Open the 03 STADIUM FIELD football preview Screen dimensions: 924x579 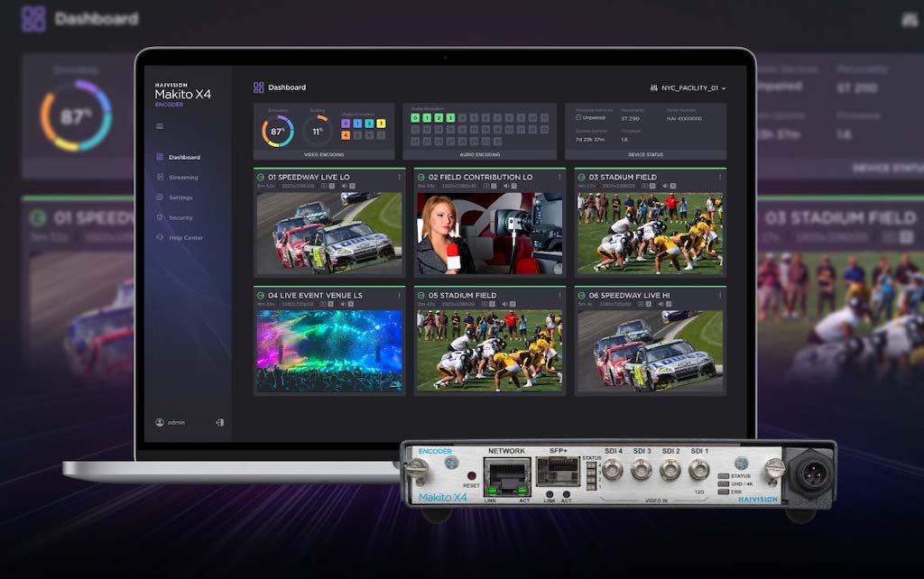click(x=650, y=233)
